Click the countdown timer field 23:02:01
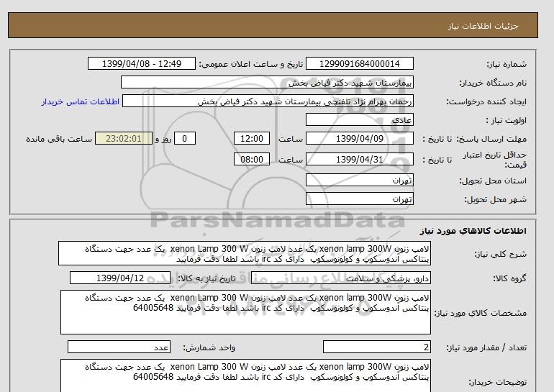Image resolution: width=554 pixels, height=392 pixels. coord(124,138)
